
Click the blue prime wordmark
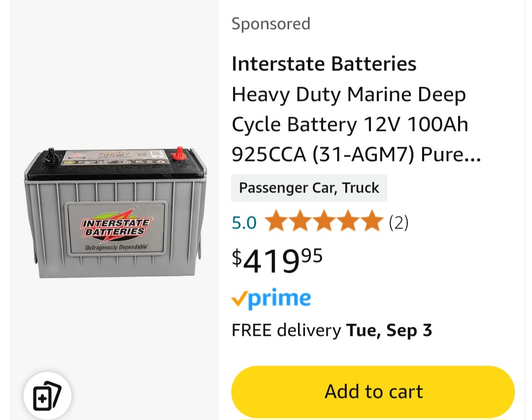279,298
